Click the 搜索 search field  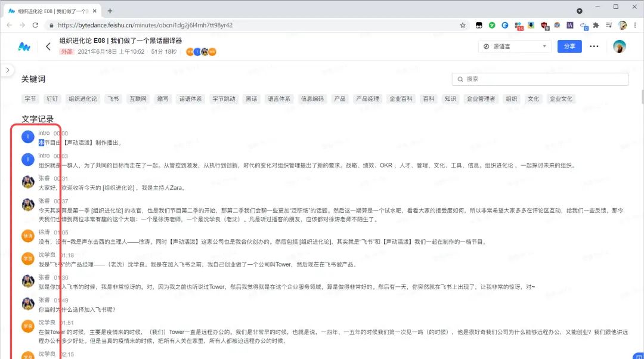pos(540,79)
